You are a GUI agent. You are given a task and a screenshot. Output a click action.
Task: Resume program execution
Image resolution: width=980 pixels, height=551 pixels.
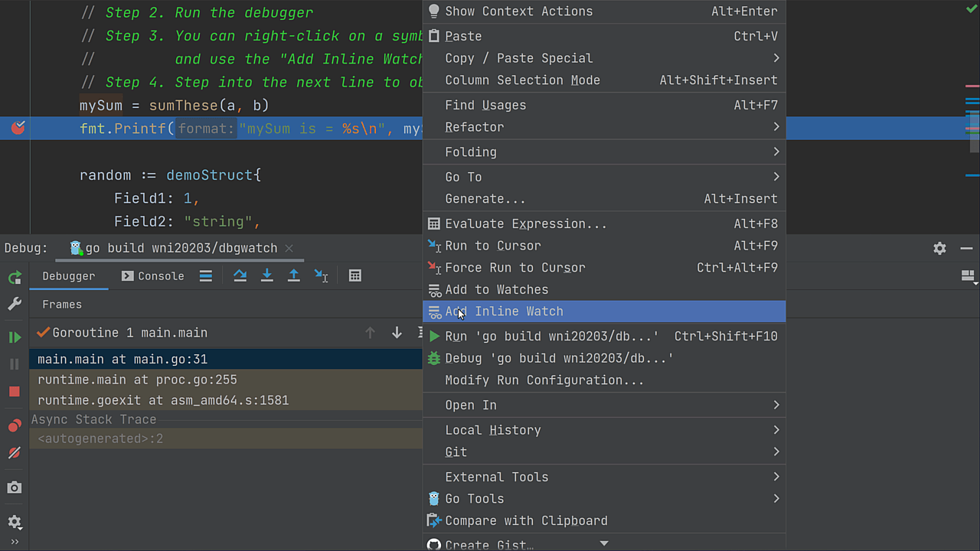[x=15, y=337]
